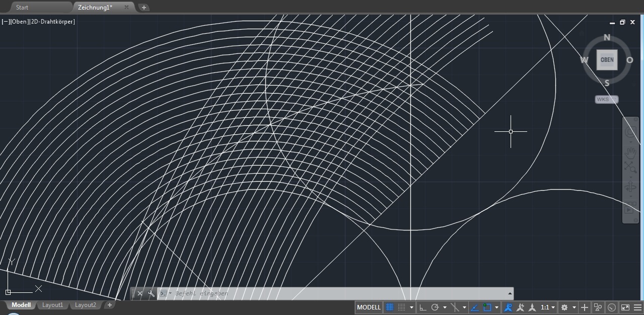This screenshot has height=315, width=644.
Task: Click the annotation scale sync icon
Action: click(x=532, y=307)
